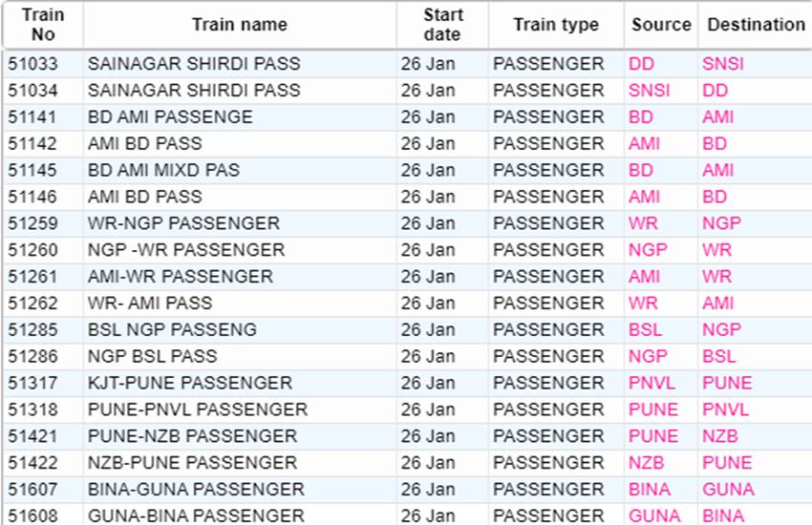This screenshot has width=812, height=525.
Task: Select train number 51145 cell
Action: coord(32,170)
